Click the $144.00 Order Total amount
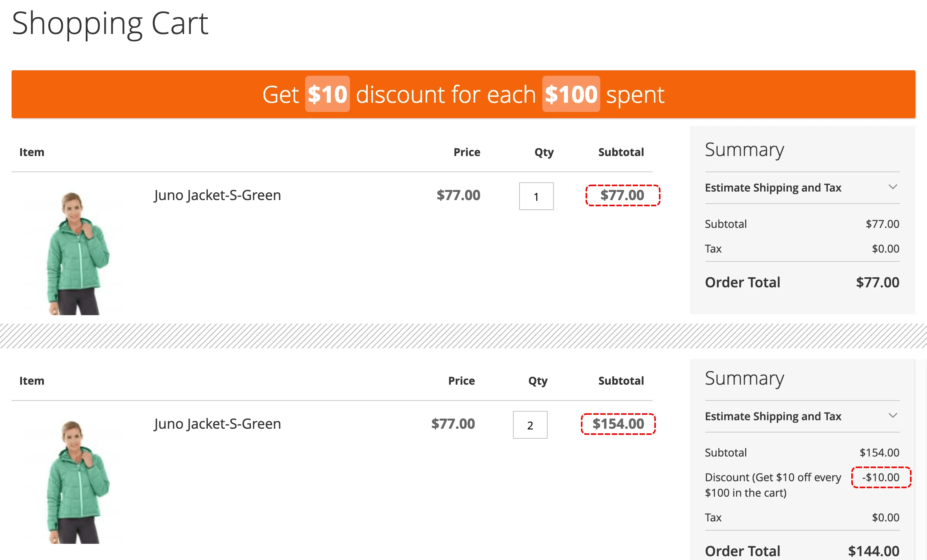Image resolution: width=927 pixels, height=560 pixels. click(x=873, y=551)
